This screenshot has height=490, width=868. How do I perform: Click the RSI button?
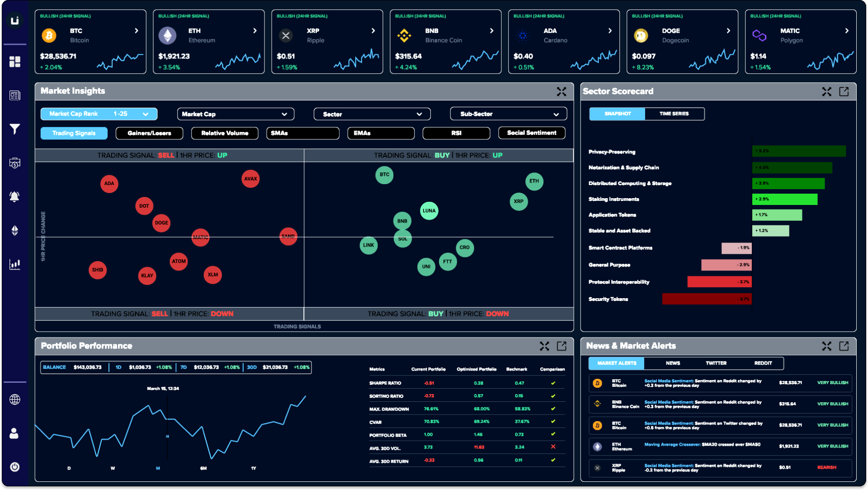click(x=456, y=133)
